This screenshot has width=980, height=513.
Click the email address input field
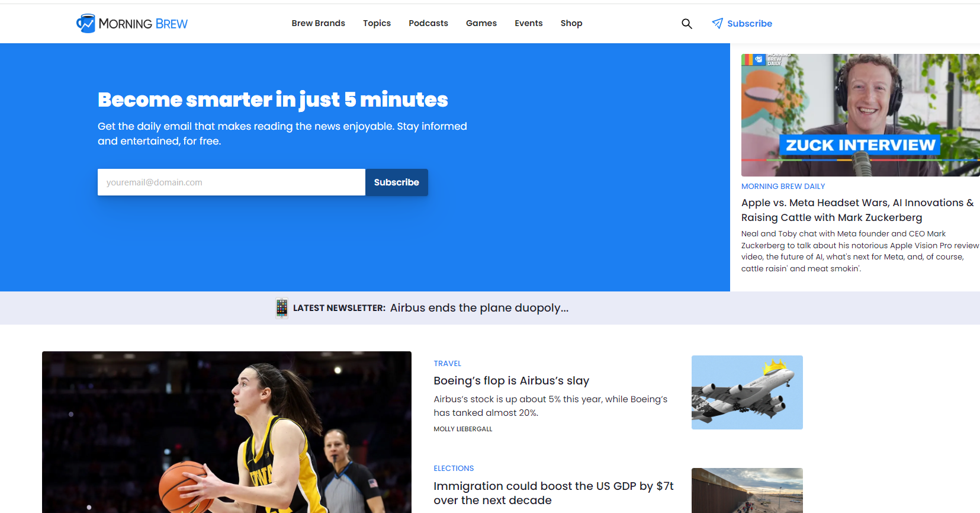232,182
